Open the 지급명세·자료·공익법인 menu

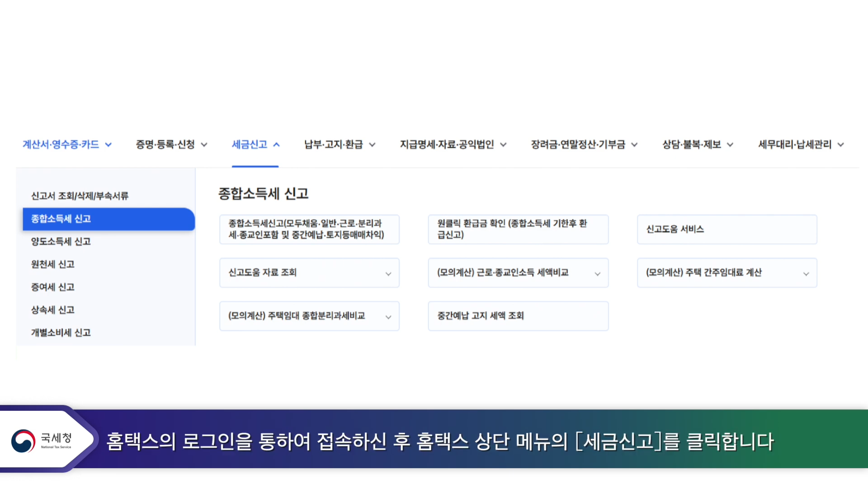[453, 145]
